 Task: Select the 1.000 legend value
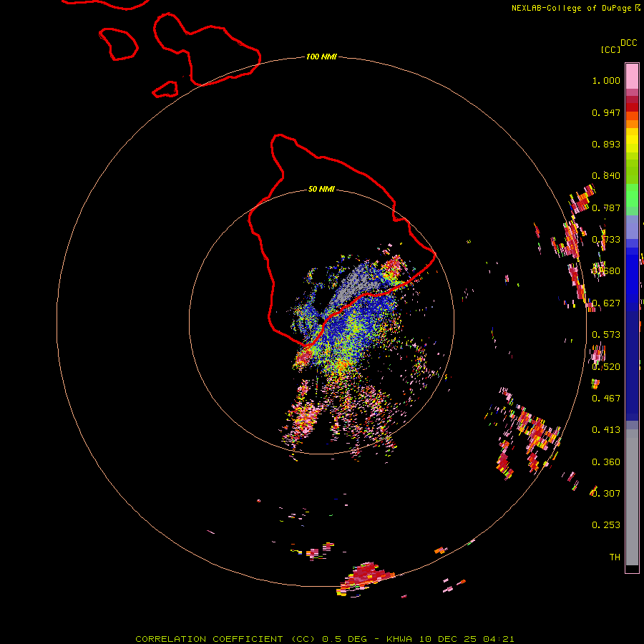pyautogui.click(x=606, y=80)
